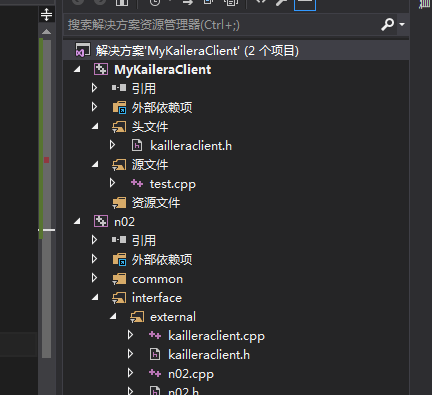
Task: Select 外部依赖项 label under n02
Action: click(x=162, y=259)
